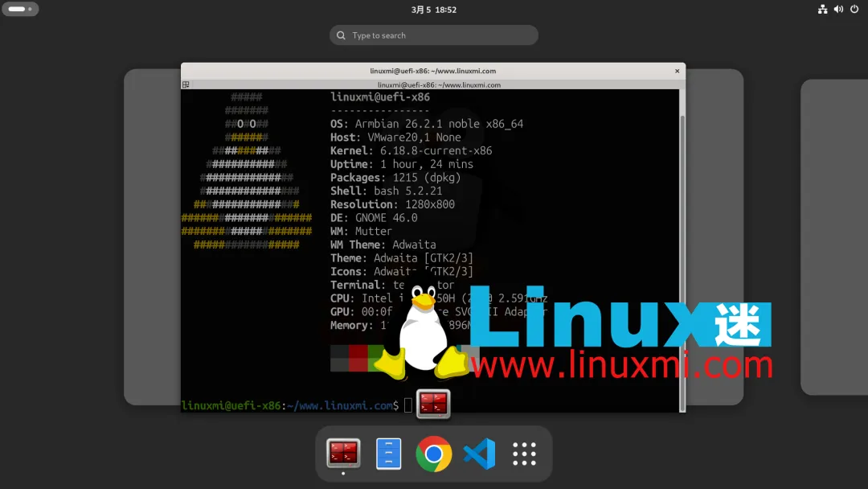This screenshot has width=868, height=489.
Task: Click the 'Host: VMware20,1 None' line
Action: [x=395, y=138]
